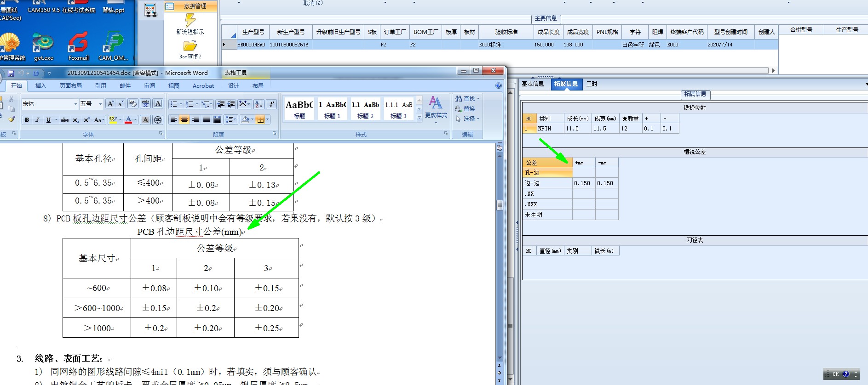Toggle strikethrough (abc) text formatting
Viewport: 868px width, 385px height.
(x=65, y=120)
